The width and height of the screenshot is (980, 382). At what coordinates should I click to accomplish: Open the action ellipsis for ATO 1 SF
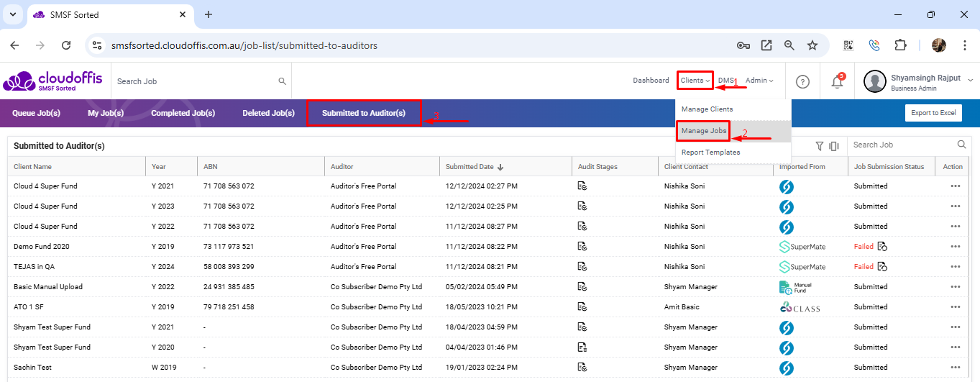click(956, 306)
